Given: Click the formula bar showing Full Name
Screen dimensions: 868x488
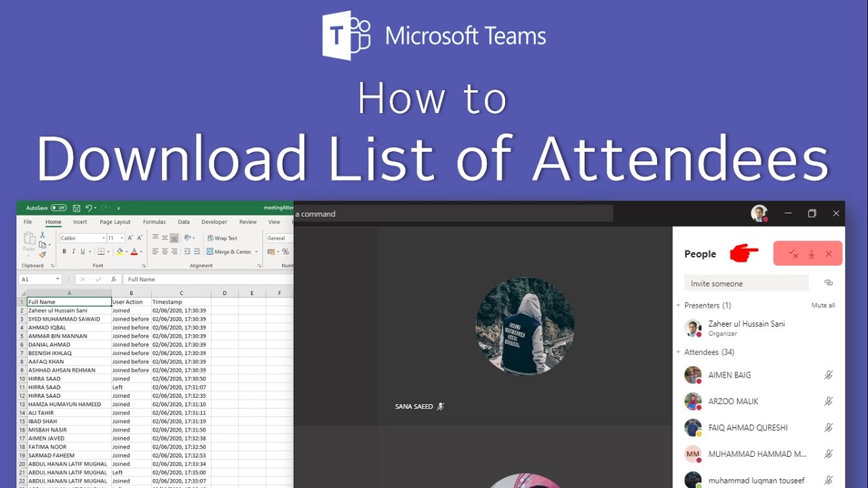Looking at the screenshot, I should pyautogui.click(x=209, y=279).
